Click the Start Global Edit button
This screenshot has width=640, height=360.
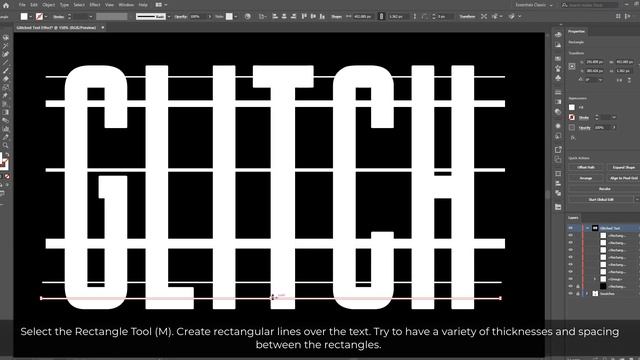(601, 200)
